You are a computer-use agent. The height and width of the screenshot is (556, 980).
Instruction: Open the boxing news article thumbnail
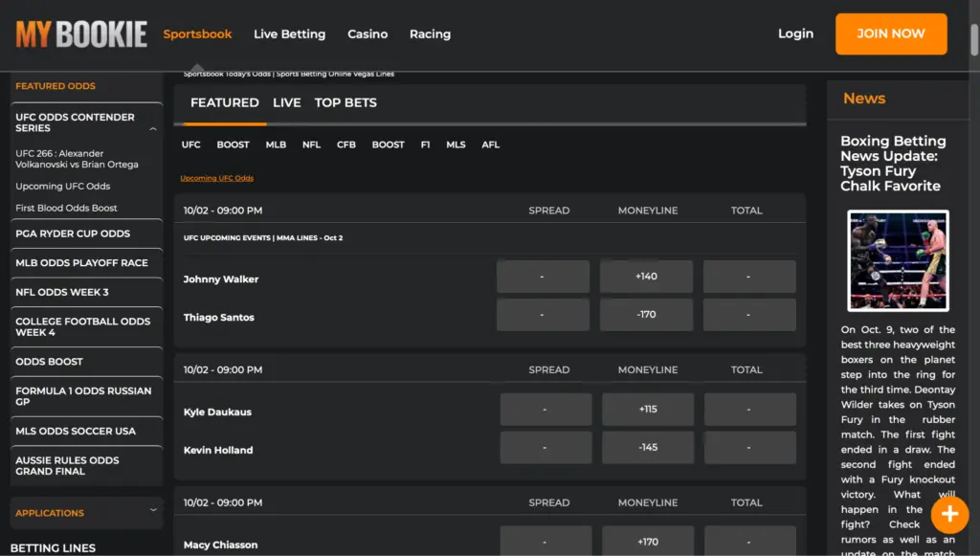[x=898, y=260]
